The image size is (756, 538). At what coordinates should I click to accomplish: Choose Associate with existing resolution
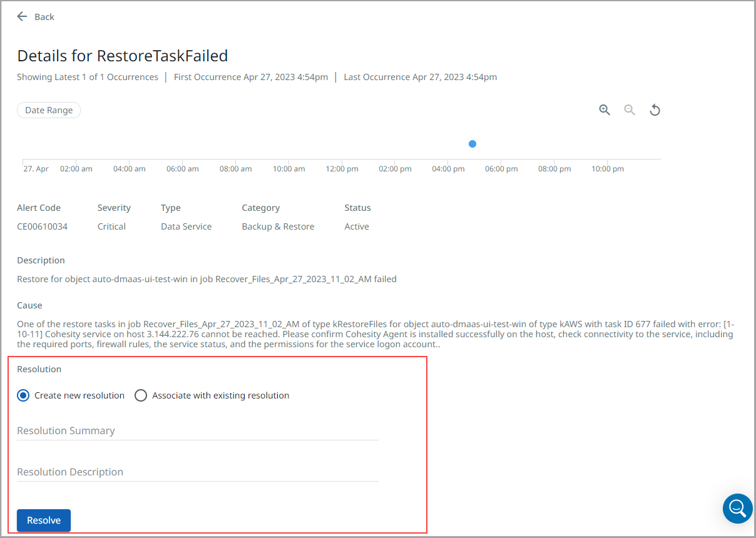141,395
